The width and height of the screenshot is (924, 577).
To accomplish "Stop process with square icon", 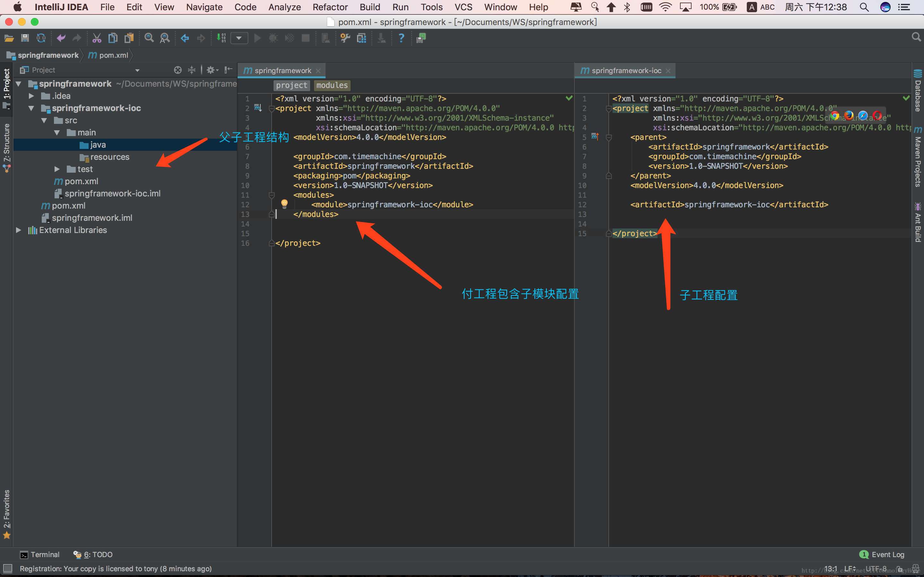I will [x=305, y=38].
